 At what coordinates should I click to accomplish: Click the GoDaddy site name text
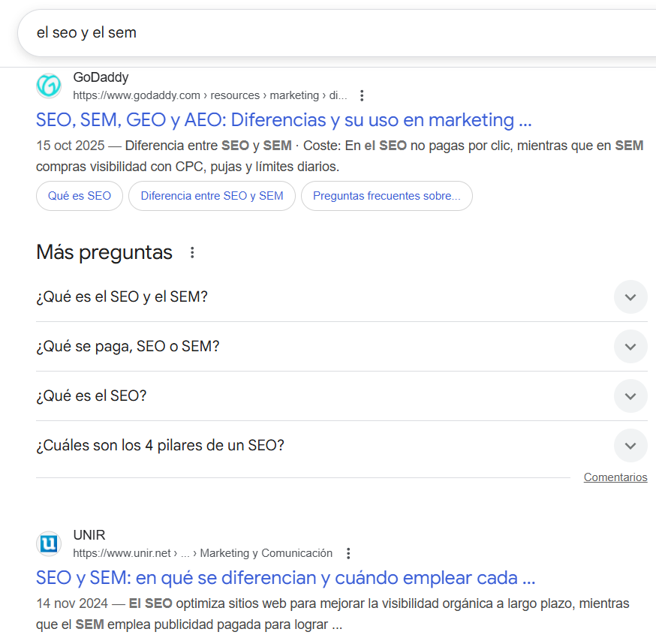pos(101,77)
